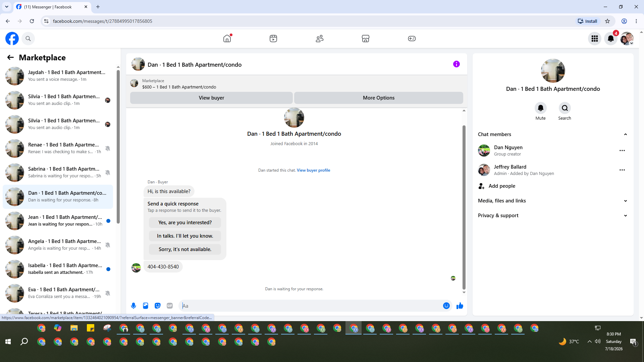The width and height of the screenshot is (644, 362).
Task: Focus the message text field
Action: tap(310, 306)
